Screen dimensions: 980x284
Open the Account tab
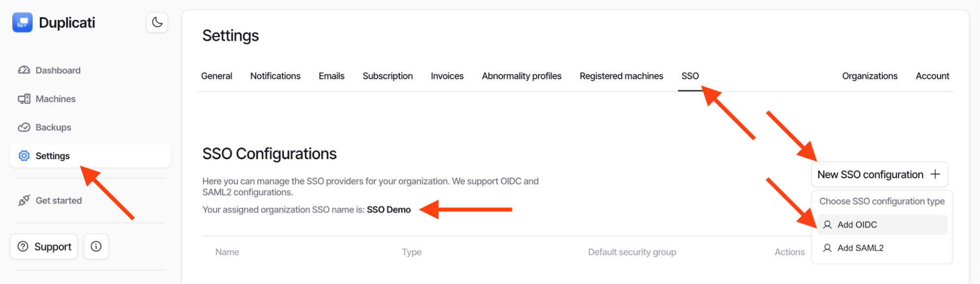click(x=932, y=76)
